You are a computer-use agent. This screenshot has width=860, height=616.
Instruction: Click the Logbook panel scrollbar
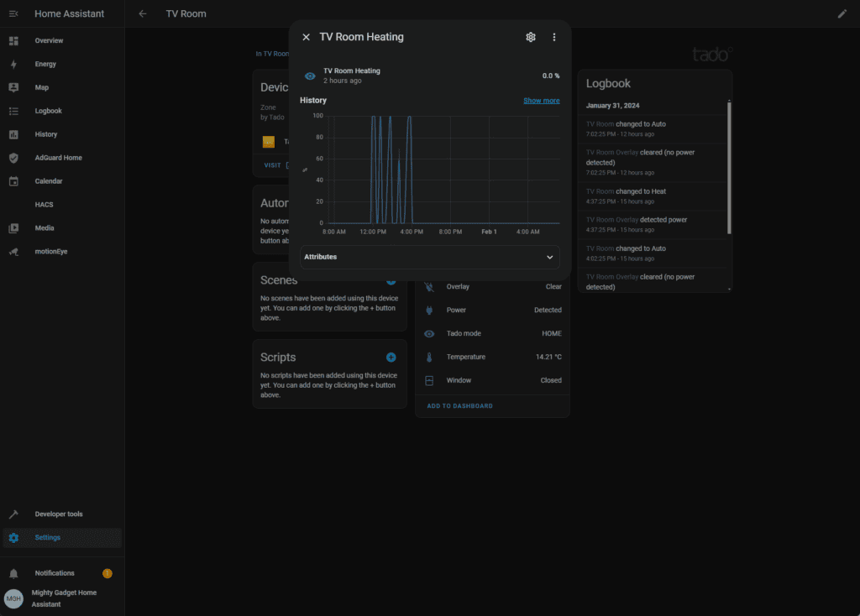tap(728, 168)
